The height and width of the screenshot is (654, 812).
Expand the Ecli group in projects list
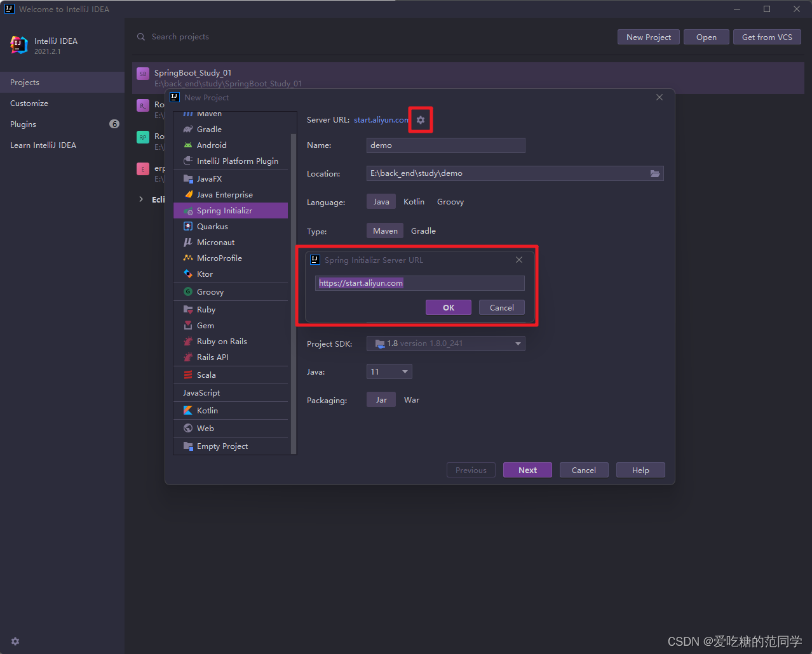coord(141,199)
